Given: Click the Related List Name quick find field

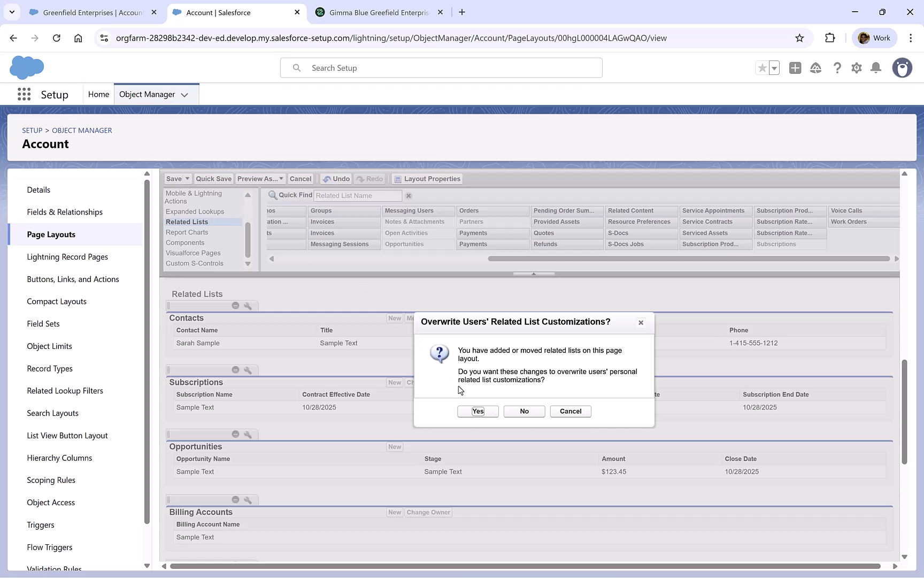Looking at the screenshot, I should point(357,195).
